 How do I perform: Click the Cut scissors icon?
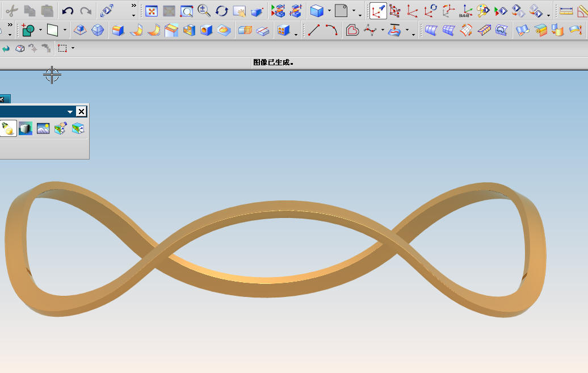tap(11, 11)
